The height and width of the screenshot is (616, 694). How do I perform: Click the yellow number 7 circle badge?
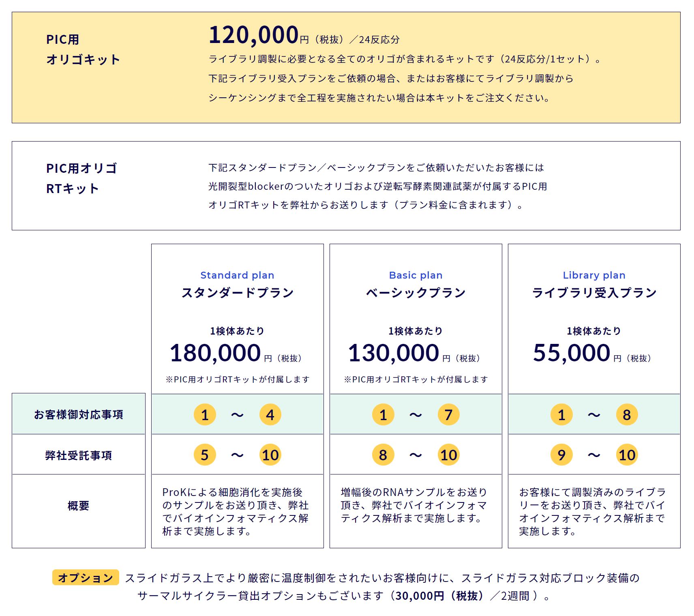point(448,414)
